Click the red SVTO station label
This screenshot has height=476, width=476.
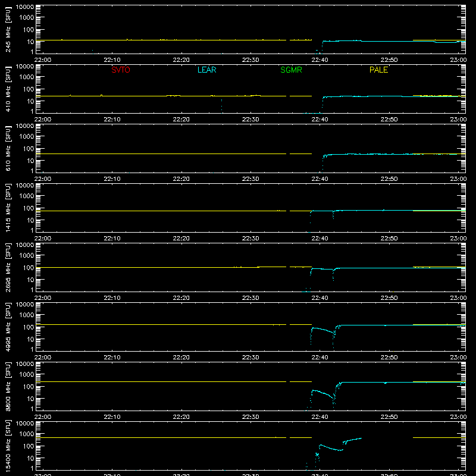tap(121, 70)
